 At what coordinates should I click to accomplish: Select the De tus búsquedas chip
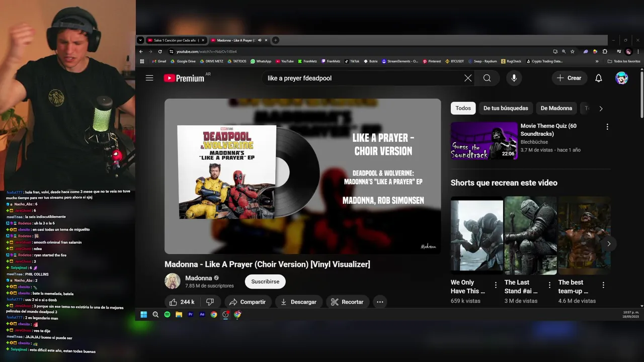(x=506, y=108)
